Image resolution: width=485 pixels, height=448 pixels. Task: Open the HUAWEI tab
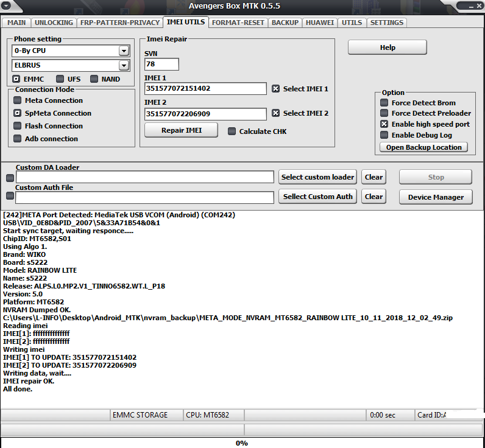[x=320, y=23]
